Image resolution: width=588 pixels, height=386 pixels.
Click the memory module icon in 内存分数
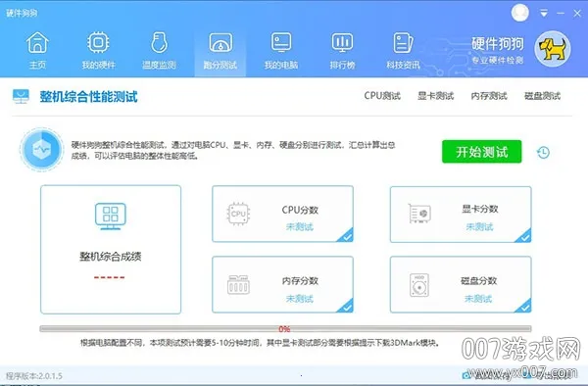point(238,285)
